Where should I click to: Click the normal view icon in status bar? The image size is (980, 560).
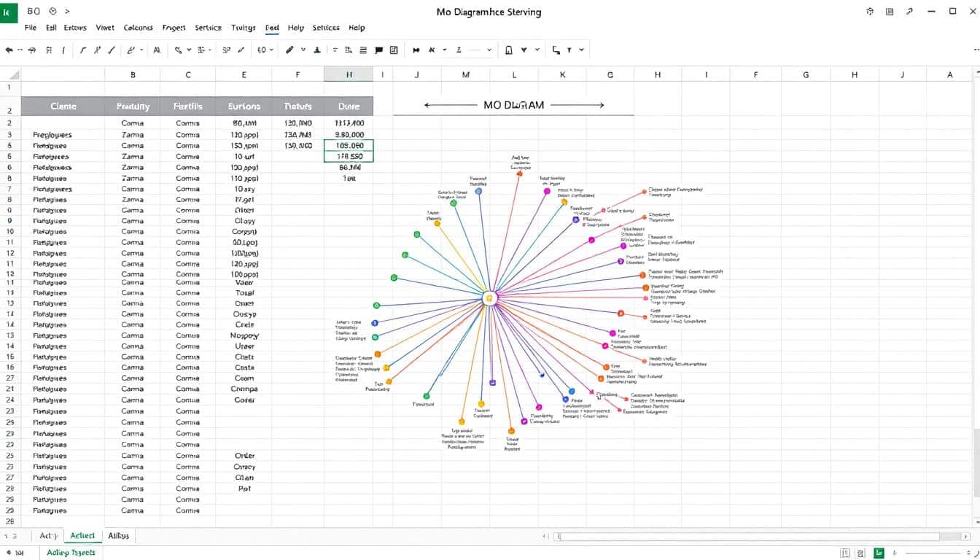click(x=845, y=553)
